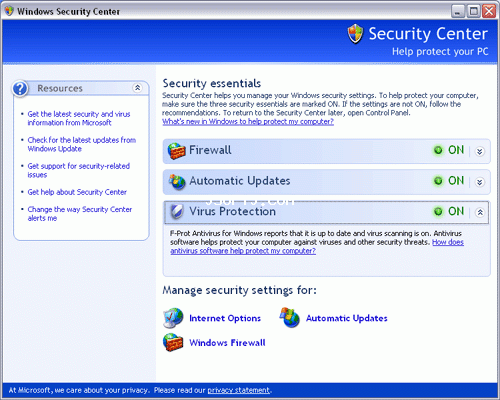Click the green ON indicator for Firewall
500x400 pixels.
438,150
